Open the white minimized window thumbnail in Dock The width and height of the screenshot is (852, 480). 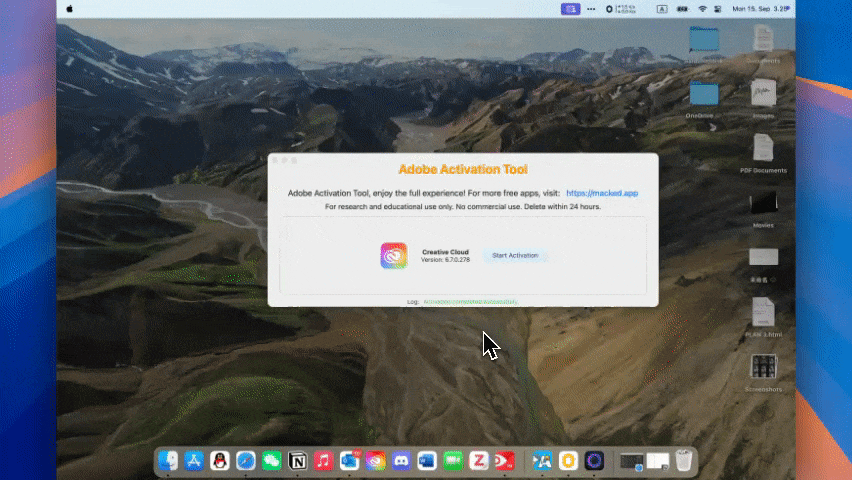(657, 462)
